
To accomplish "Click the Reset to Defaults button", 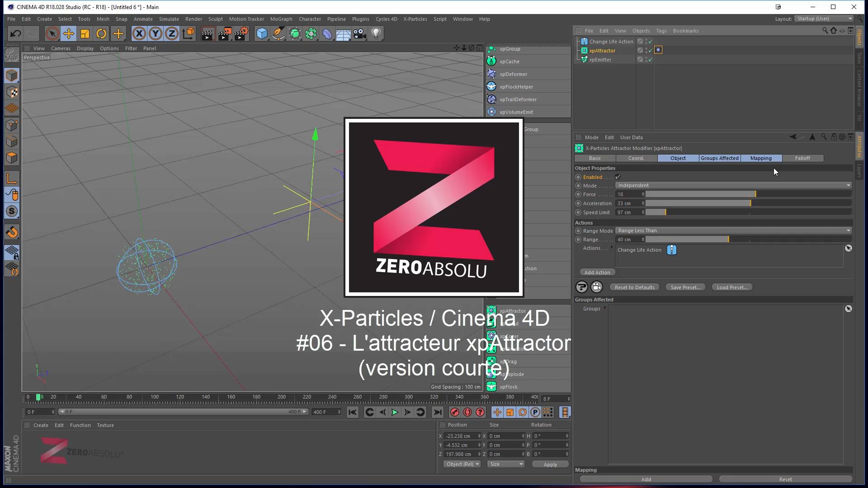I will point(634,287).
